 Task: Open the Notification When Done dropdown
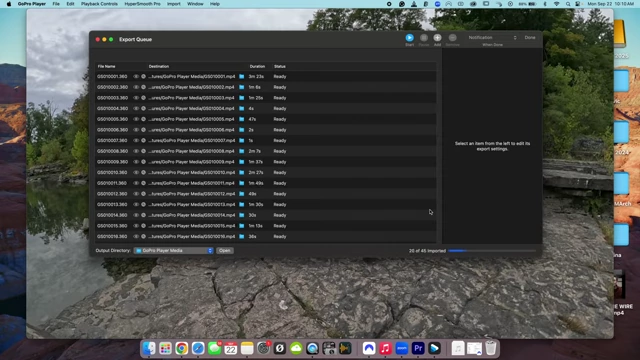pos(492,38)
